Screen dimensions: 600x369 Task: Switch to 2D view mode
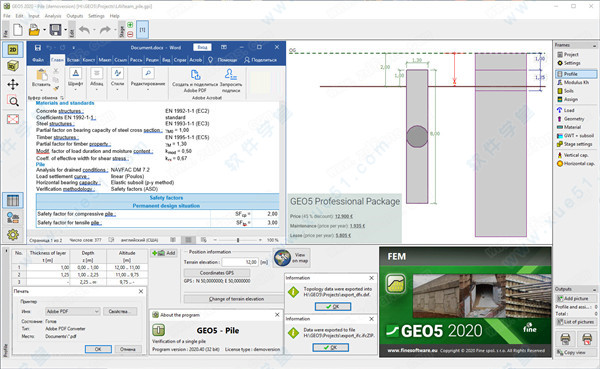(13, 50)
